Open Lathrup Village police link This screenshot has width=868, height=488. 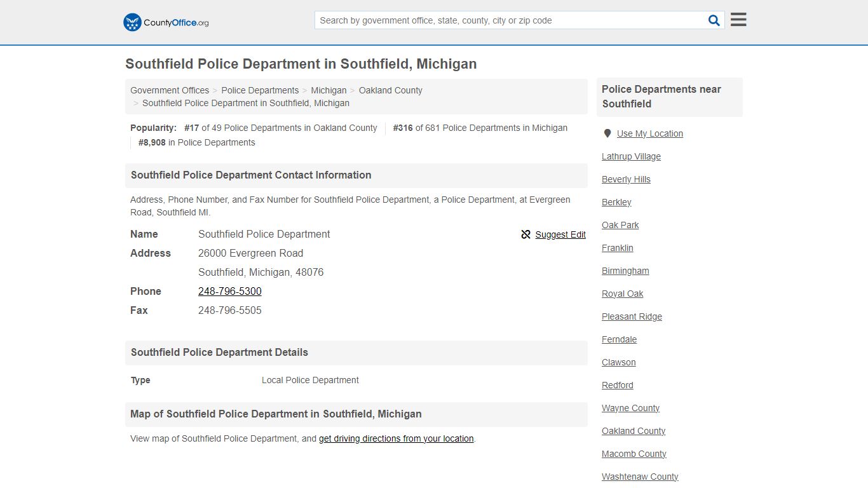pos(631,156)
